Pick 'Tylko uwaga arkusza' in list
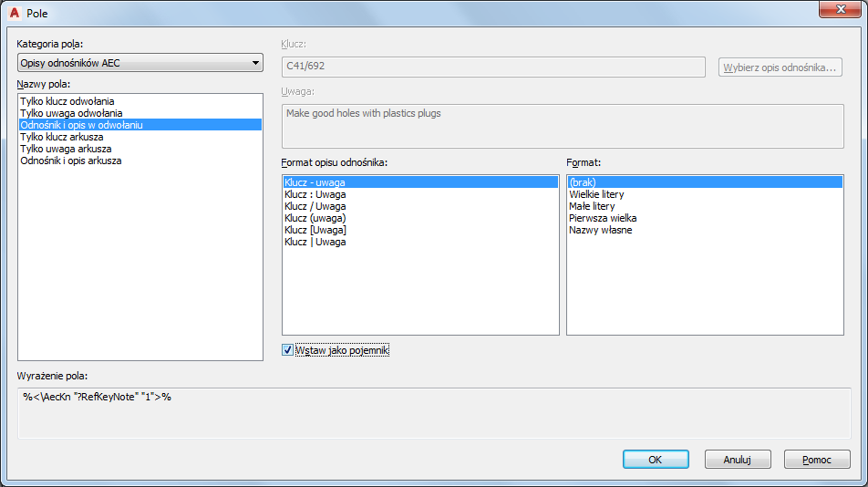868x487 pixels. (140, 149)
